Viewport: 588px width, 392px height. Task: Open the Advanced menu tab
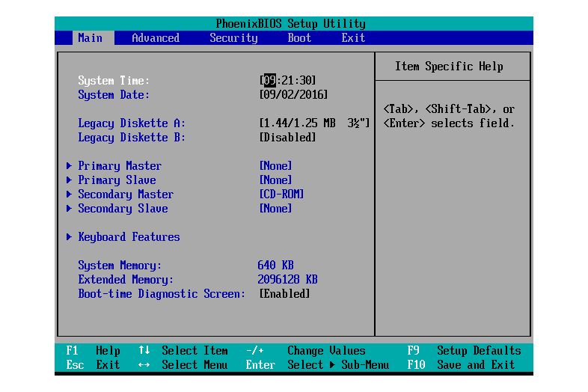coord(156,38)
